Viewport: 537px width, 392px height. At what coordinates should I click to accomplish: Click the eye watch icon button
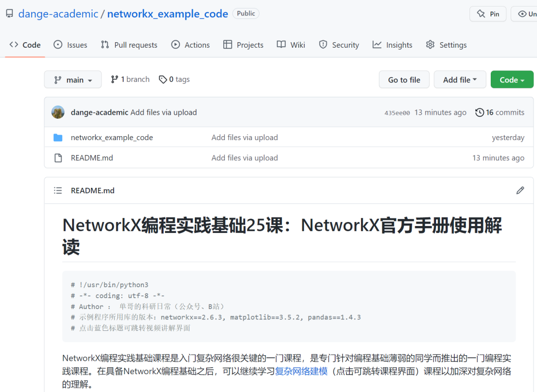[524, 14]
